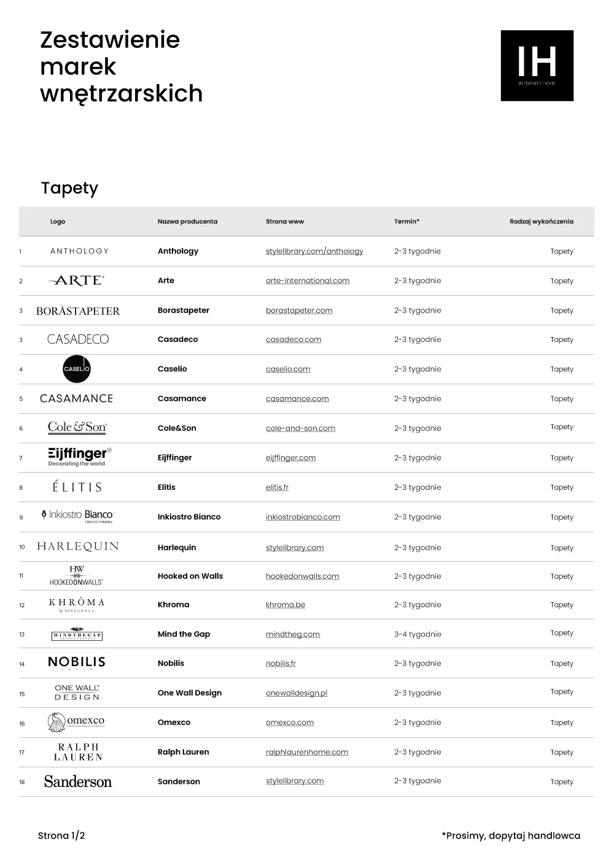Click the Termin* column header
The width and height of the screenshot is (614, 868).
[406, 222]
